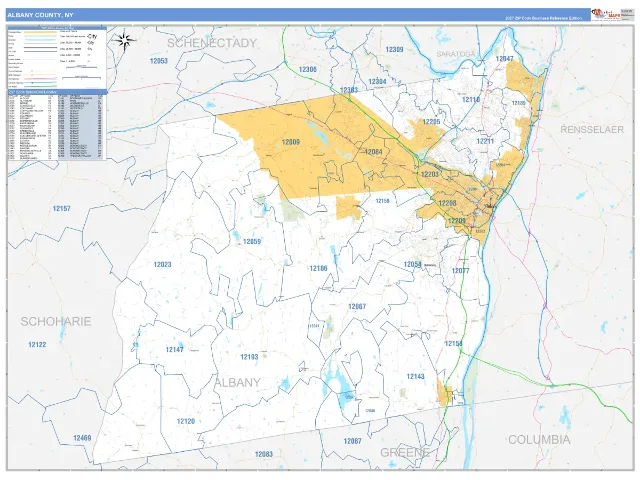Click ZIP code label 12469
640x480 pixels.
click(82, 438)
